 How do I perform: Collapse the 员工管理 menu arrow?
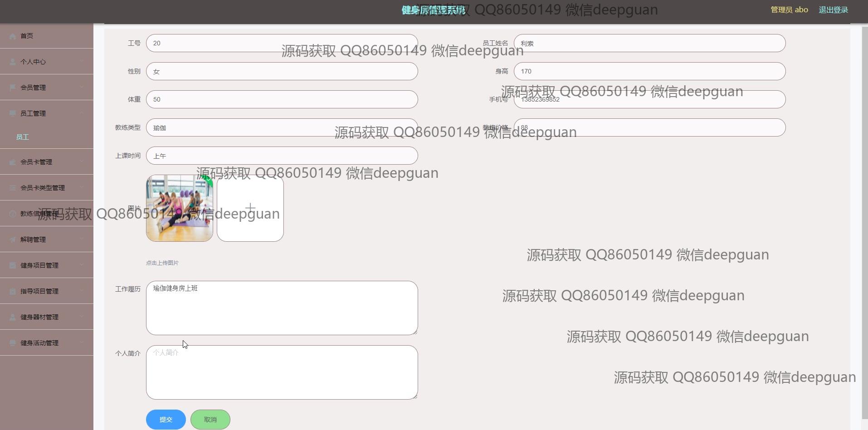tap(82, 113)
